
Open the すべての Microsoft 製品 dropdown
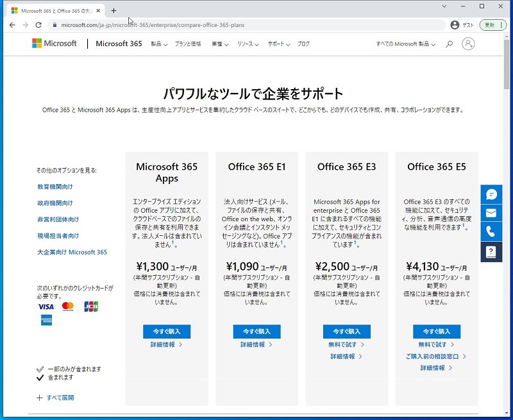coord(405,44)
